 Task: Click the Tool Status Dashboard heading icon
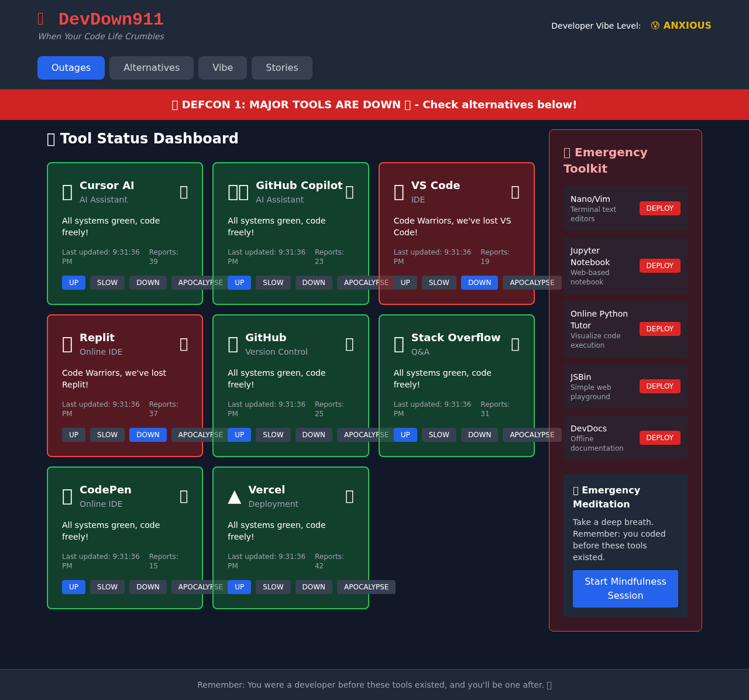[51, 139]
